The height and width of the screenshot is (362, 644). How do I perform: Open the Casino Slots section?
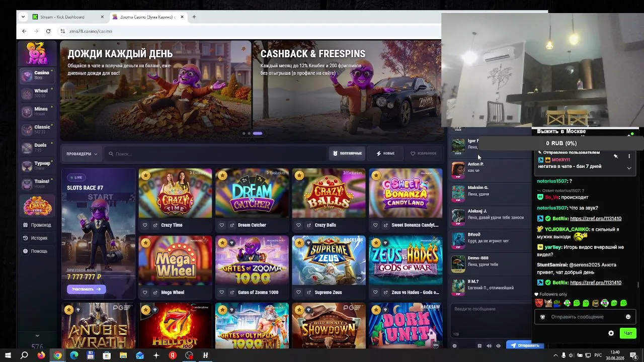tap(37, 75)
